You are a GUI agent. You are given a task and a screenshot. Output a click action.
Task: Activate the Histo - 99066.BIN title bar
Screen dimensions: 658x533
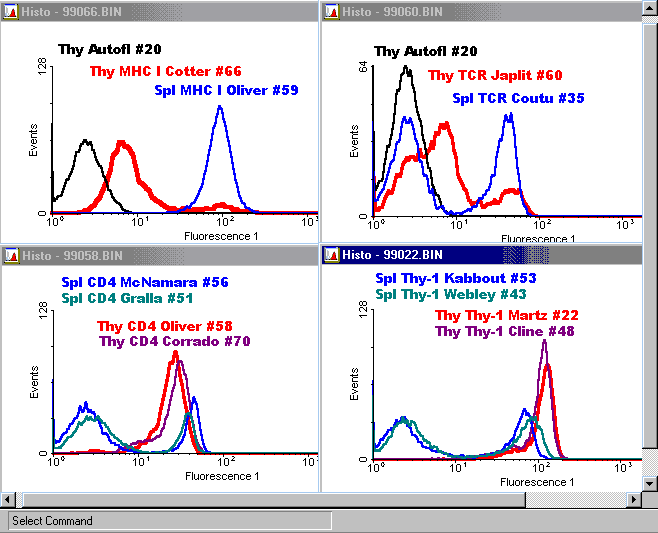[x=160, y=10]
